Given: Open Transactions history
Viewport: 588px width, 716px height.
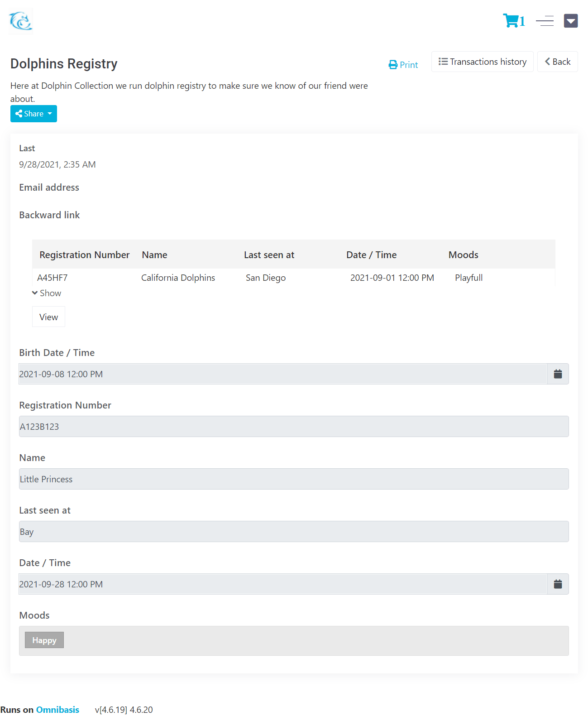Looking at the screenshot, I should (x=482, y=61).
